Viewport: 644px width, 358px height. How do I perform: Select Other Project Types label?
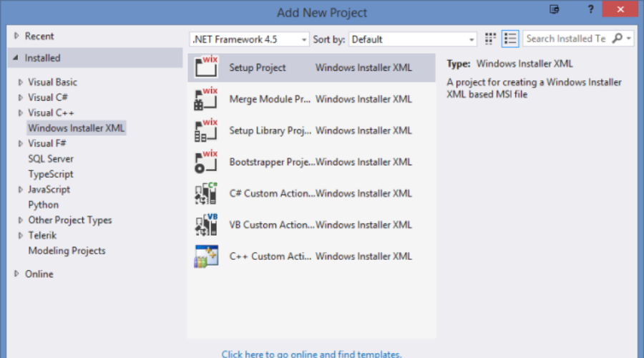click(70, 221)
